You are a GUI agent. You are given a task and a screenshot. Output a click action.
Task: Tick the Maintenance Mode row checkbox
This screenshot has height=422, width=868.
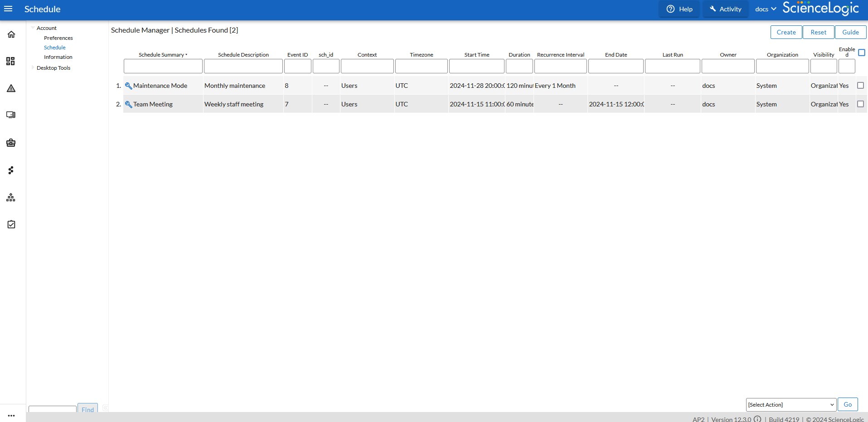coord(860,86)
